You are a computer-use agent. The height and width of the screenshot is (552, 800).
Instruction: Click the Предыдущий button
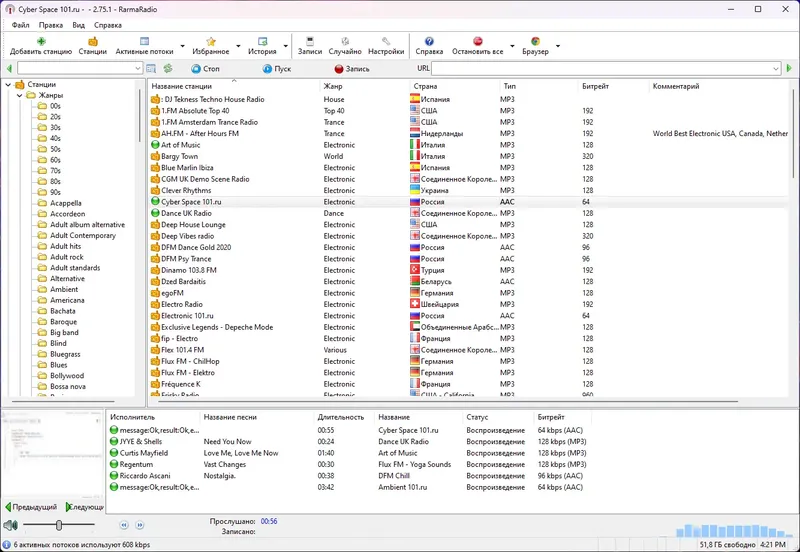point(31,507)
